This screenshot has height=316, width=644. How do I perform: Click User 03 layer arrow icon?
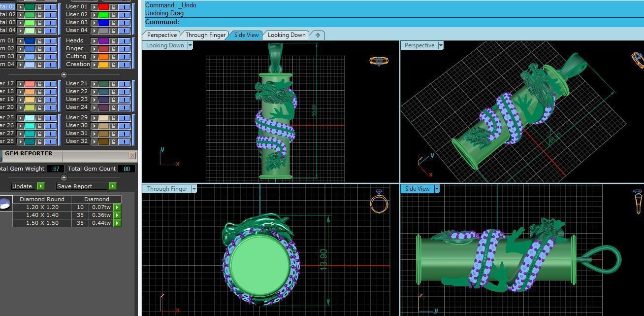click(94, 23)
